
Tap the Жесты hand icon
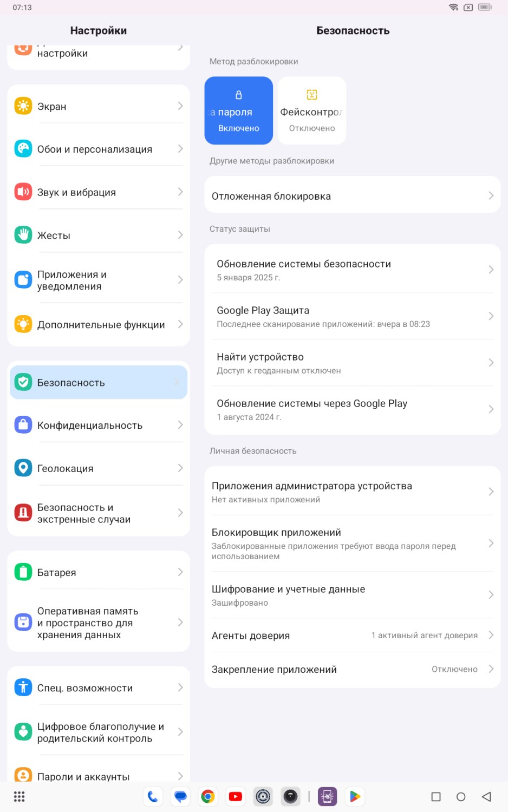23,235
